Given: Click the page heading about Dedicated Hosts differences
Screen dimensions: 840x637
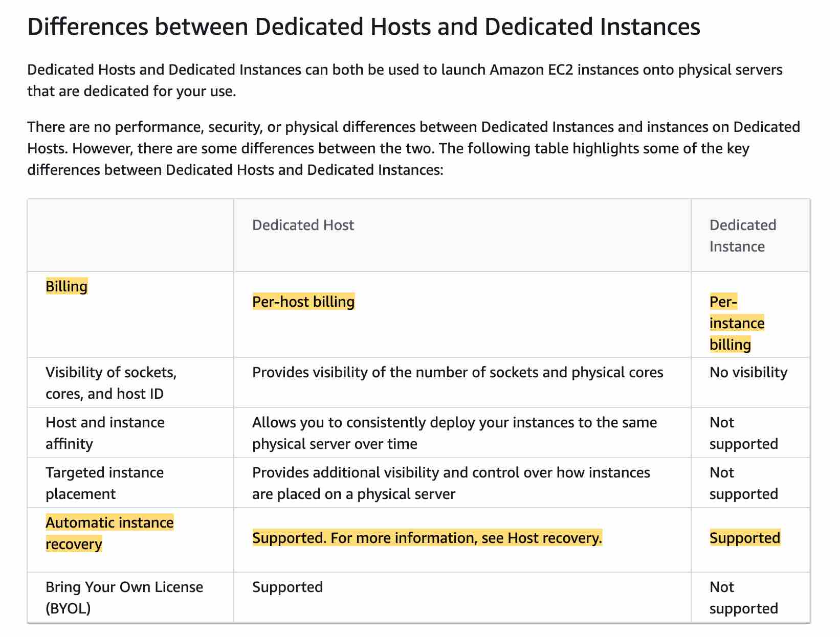Looking at the screenshot, I should 363,27.
